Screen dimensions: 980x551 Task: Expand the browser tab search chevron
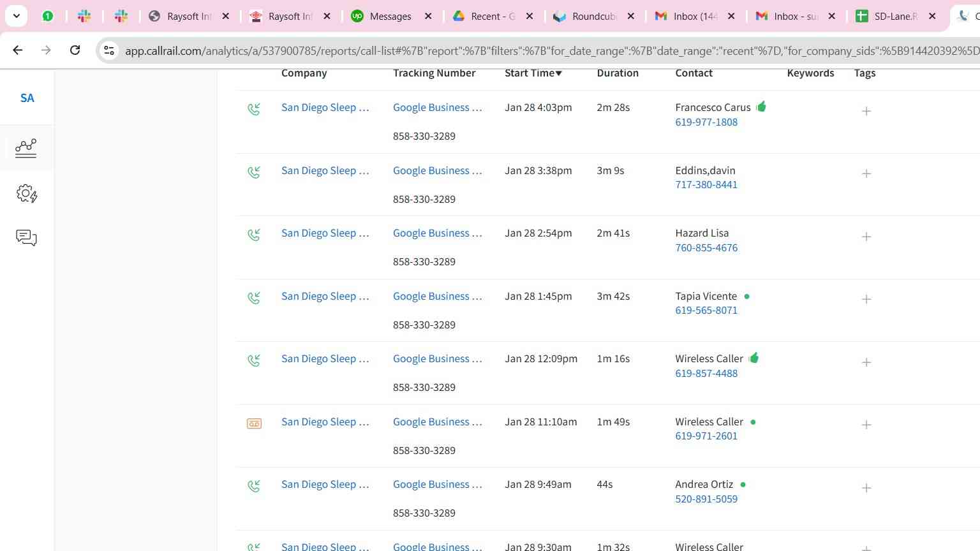17,16
